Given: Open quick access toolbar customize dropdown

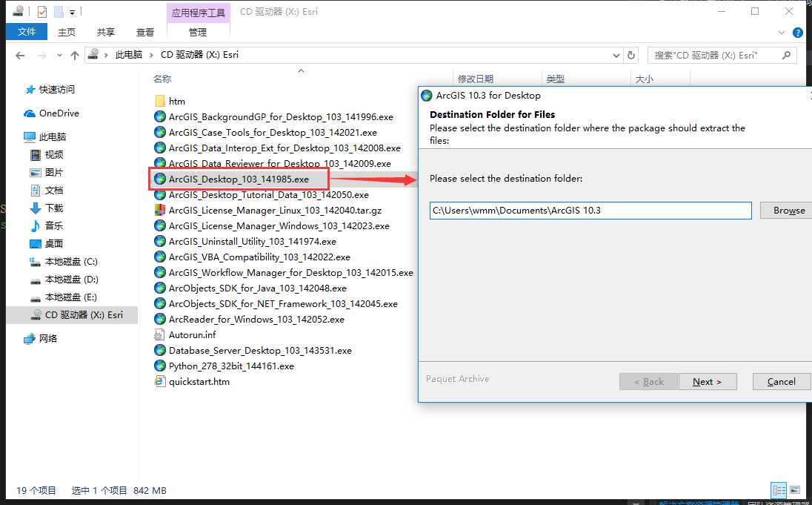Looking at the screenshot, I should point(72,11).
